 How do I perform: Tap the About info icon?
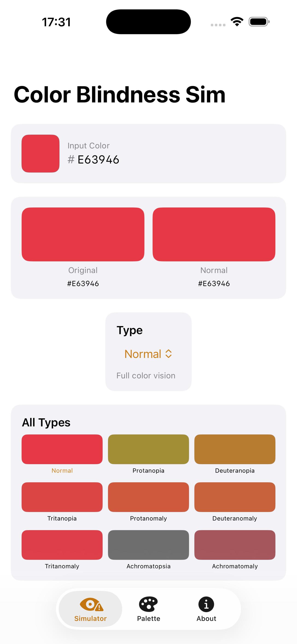(206, 604)
